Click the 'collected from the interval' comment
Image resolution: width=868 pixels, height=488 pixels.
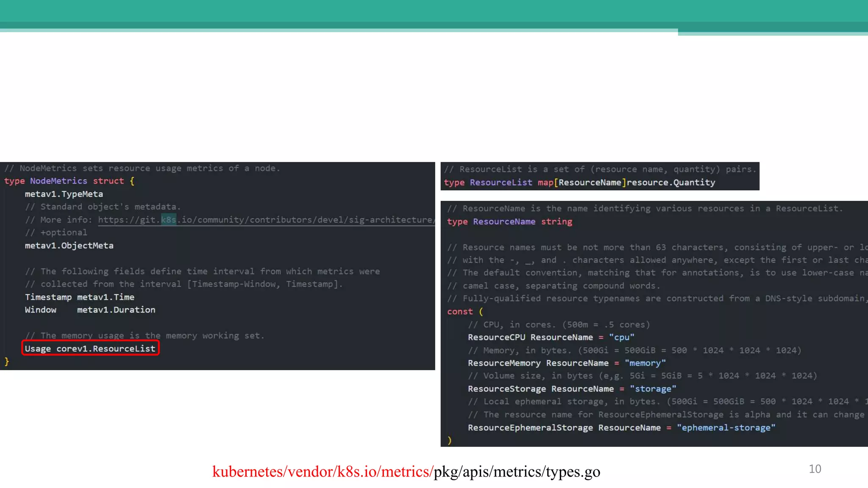184,284
